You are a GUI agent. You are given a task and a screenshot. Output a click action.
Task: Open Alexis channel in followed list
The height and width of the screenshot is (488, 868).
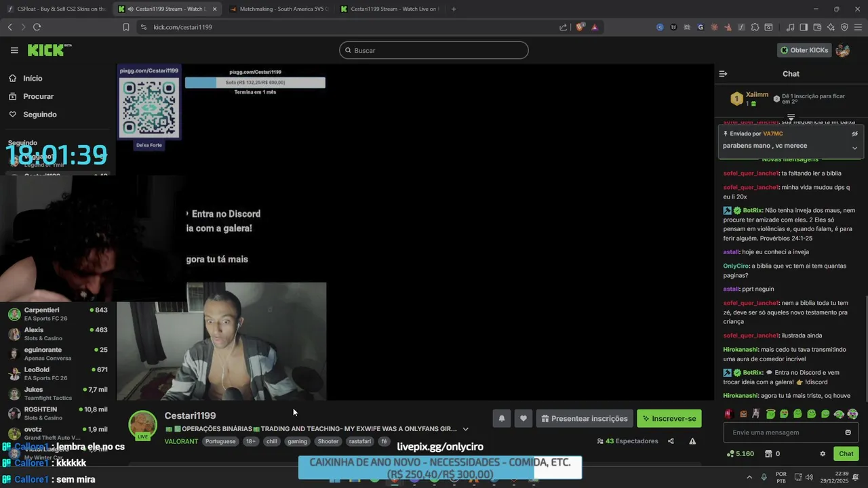pyautogui.click(x=58, y=333)
